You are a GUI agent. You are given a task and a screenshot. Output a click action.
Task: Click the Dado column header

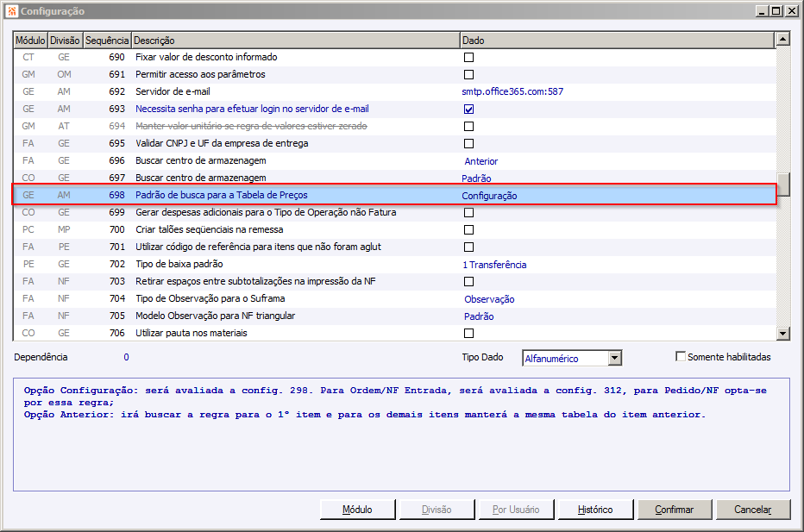[x=617, y=41]
